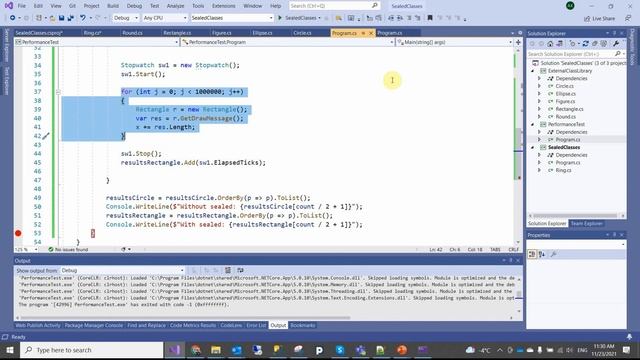Click the Sync/Refresh icon in Solution Explorer
Viewport: 640px width, 360px height.
coord(585,44)
